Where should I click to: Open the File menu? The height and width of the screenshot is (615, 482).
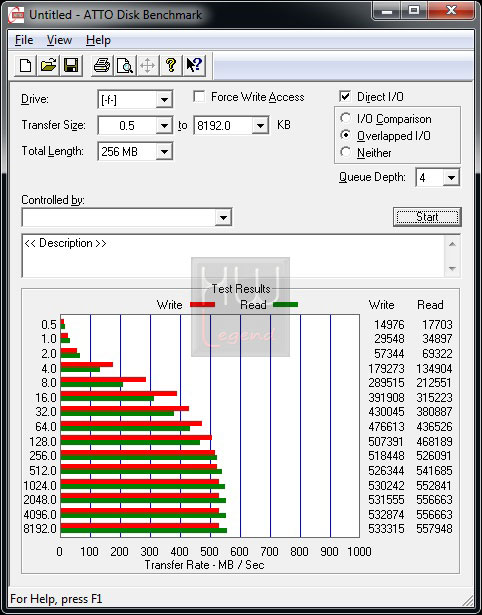tap(24, 40)
